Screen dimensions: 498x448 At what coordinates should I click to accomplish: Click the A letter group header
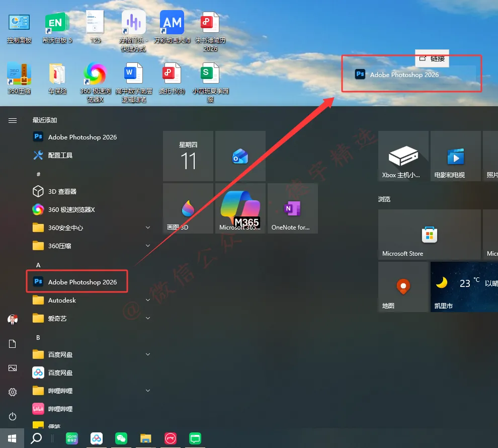[38, 265]
